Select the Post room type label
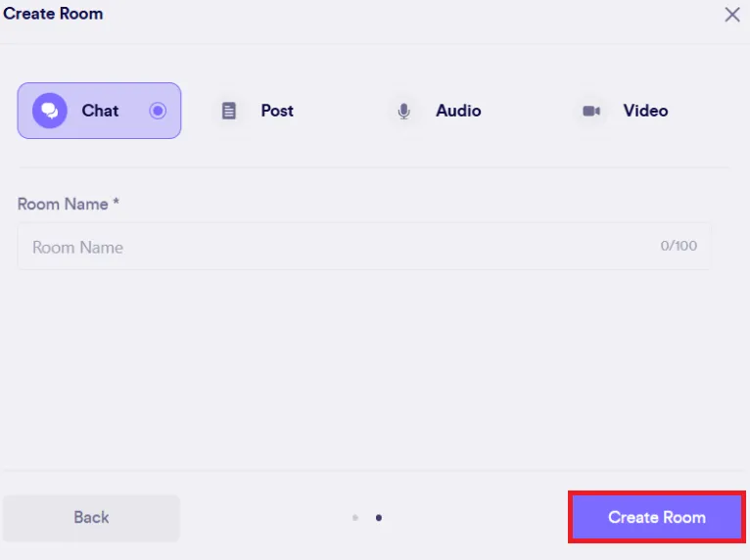The width and height of the screenshot is (750, 560). [x=277, y=111]
